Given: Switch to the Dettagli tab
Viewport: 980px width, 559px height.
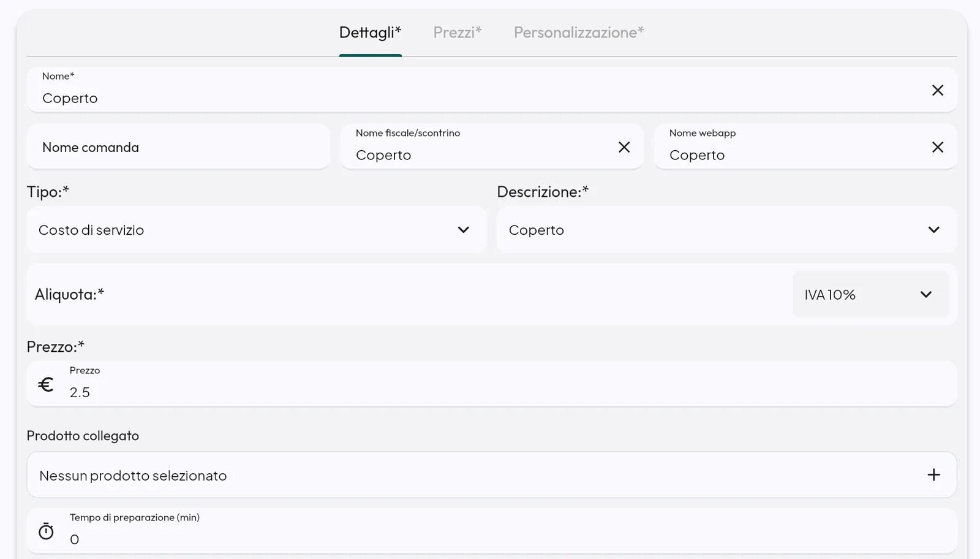Looking at the screenshot, I should [x=370, y=32].
